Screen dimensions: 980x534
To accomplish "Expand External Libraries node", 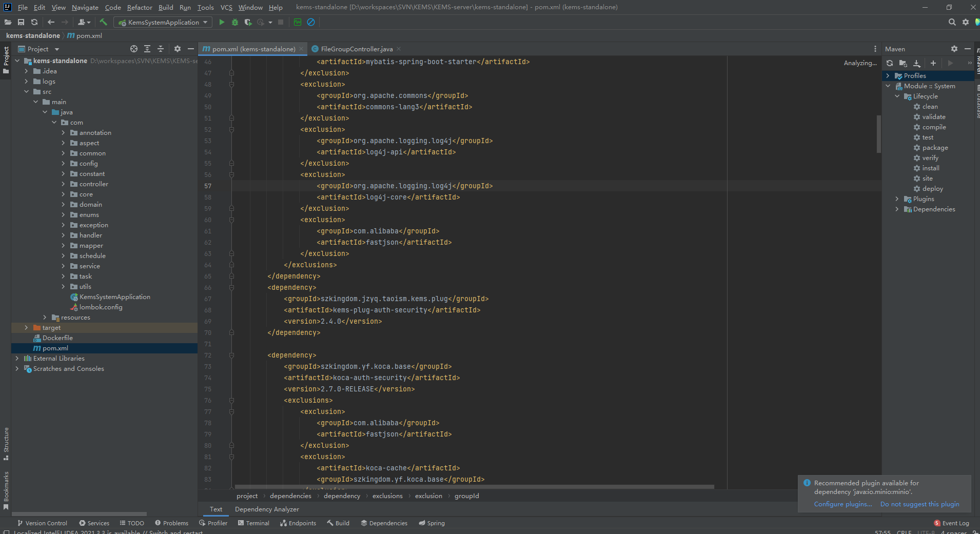I will point(17,359).
